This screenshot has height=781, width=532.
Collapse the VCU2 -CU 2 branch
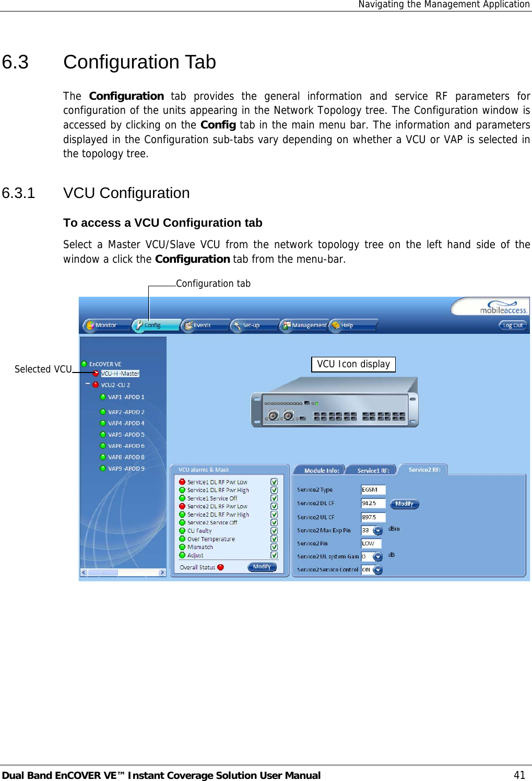point(88,384)
